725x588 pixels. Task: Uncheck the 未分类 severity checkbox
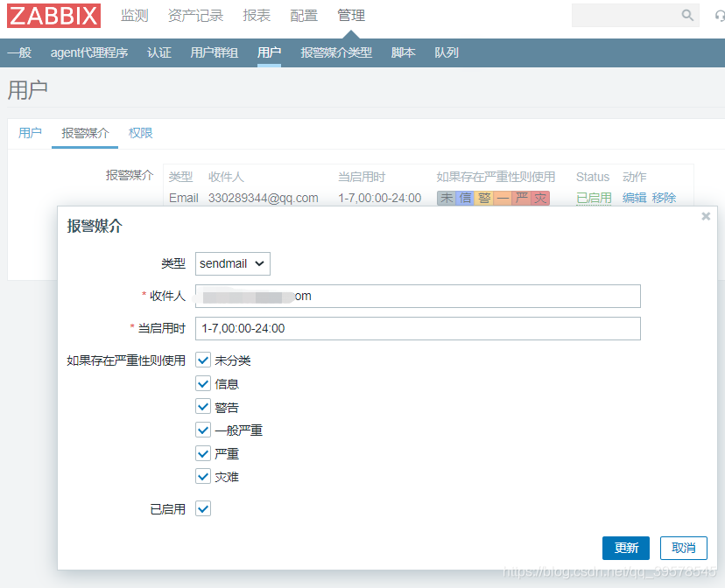[x=203, y=360]
